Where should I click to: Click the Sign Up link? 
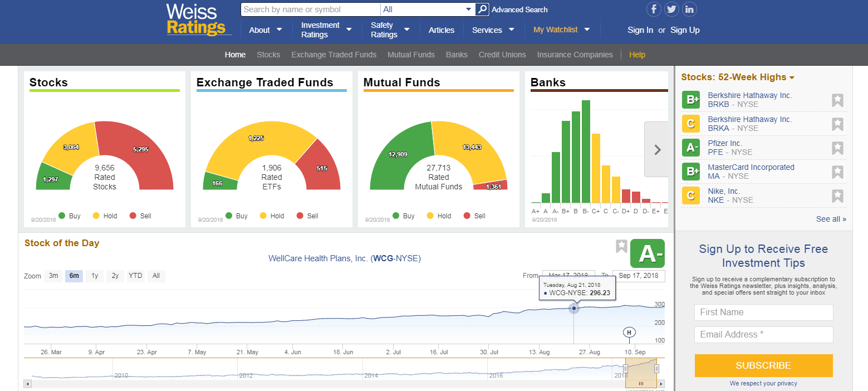point(685,30)
